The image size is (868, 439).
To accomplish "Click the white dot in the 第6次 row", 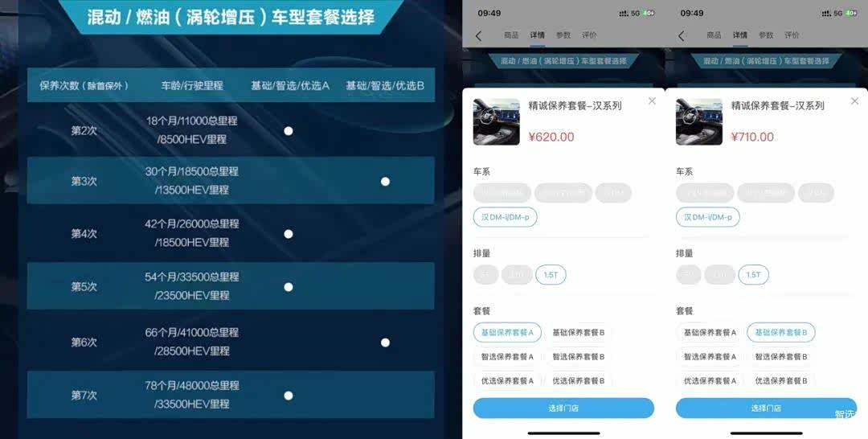I will point(385,343).
